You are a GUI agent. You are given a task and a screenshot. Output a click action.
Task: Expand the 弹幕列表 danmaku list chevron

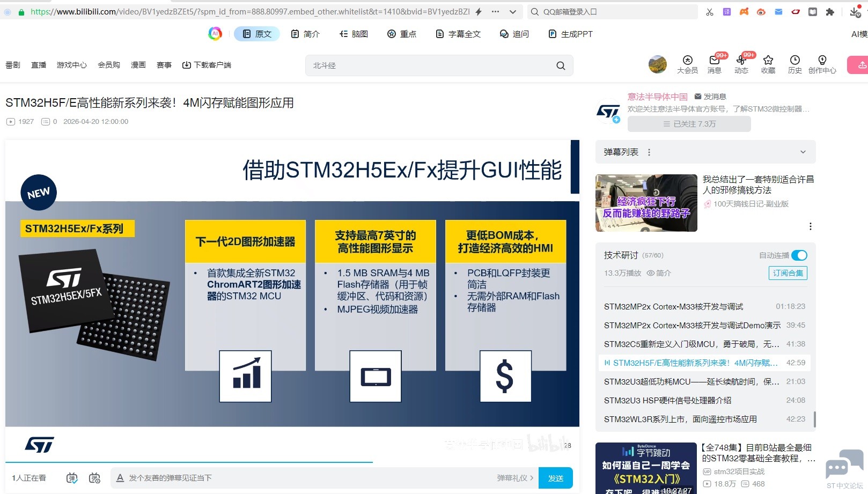coord(803,152)
